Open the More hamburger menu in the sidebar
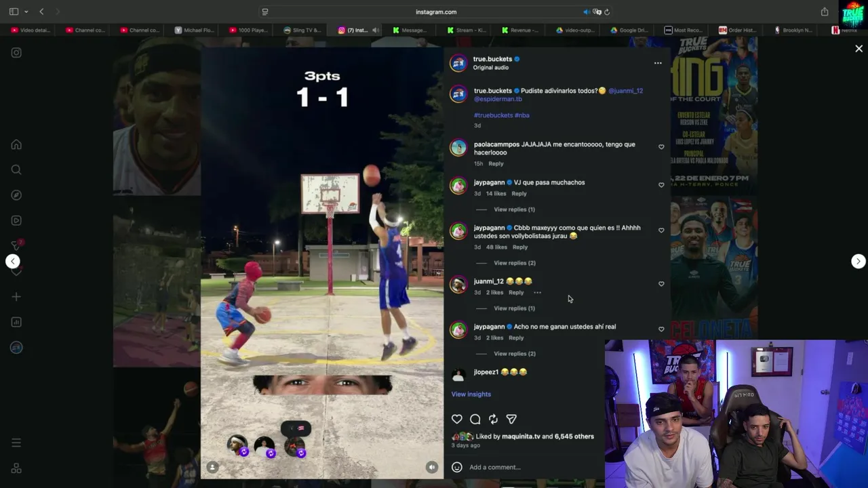 (16, 443)
